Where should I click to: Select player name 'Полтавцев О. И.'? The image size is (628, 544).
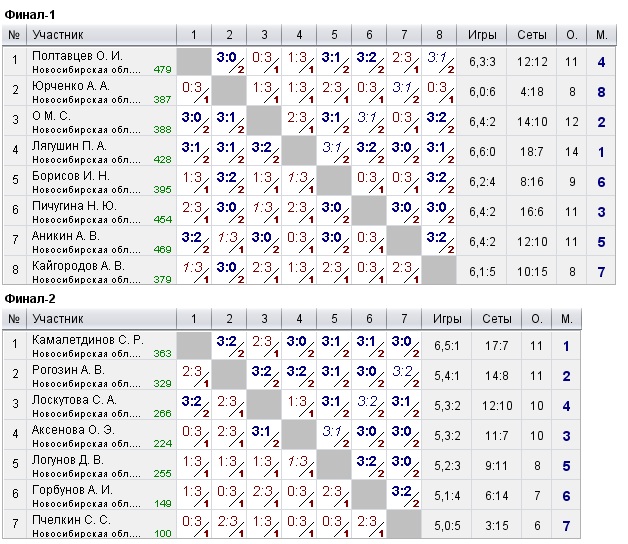(x=77, y=56)
